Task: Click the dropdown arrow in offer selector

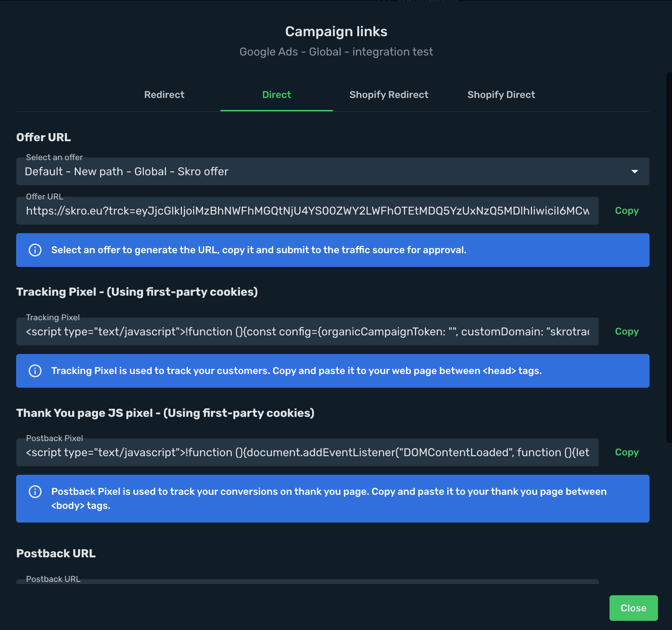Action: (635, 172)
